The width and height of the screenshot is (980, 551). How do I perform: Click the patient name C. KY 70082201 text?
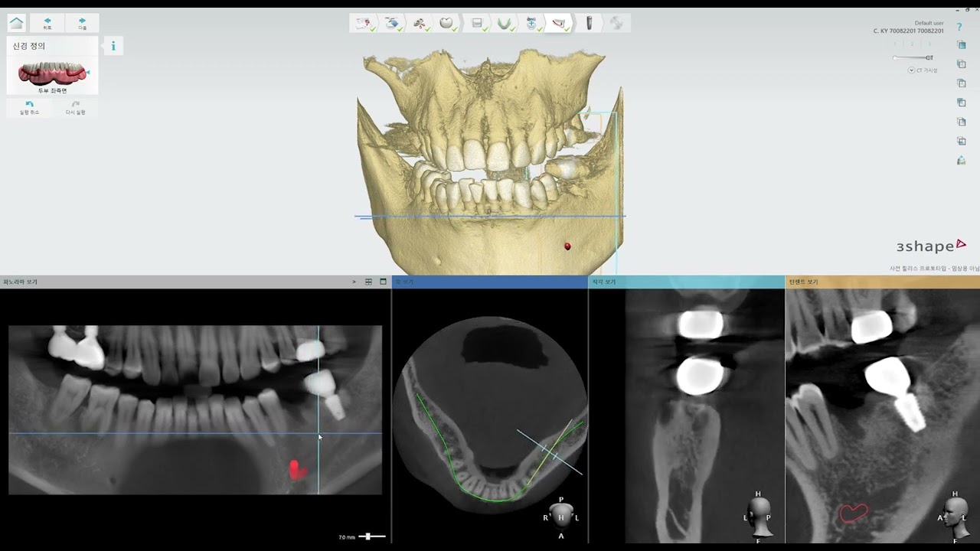pyautogui.click(x=908, y=31)
